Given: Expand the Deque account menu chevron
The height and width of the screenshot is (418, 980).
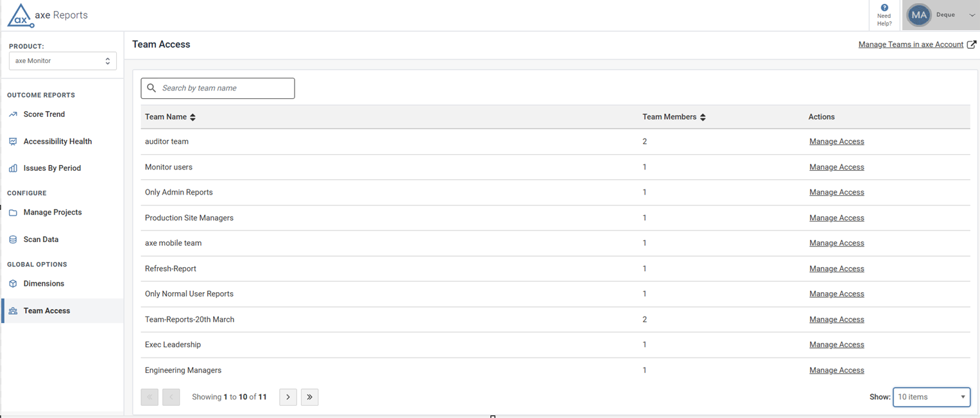Looking at the screenshot, I should click(972, 15).
